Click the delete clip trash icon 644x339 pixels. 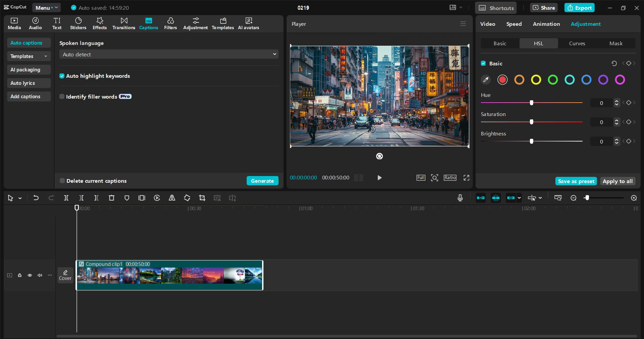coord(111,198)
